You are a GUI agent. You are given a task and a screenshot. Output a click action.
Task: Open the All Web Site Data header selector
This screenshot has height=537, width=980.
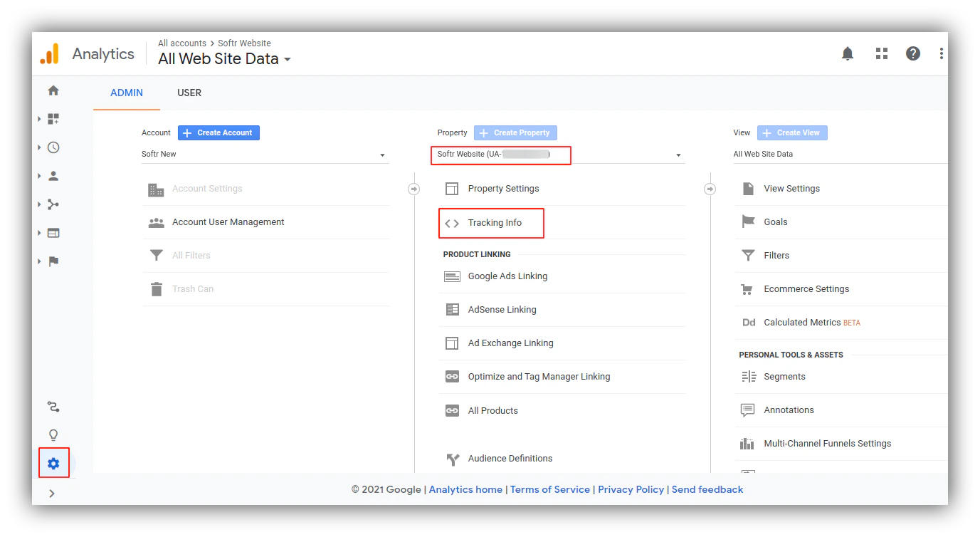[x=224, y=59]
